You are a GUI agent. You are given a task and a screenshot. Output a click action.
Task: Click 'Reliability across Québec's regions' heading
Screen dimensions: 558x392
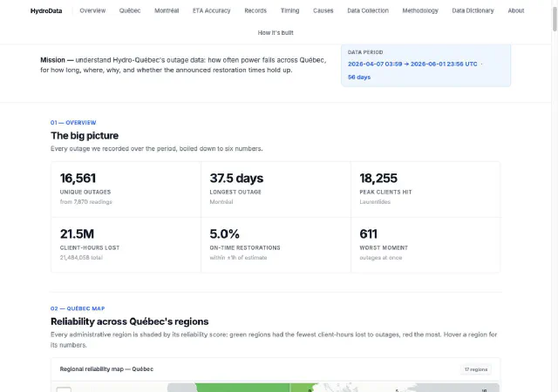click(x=130, y=321)
